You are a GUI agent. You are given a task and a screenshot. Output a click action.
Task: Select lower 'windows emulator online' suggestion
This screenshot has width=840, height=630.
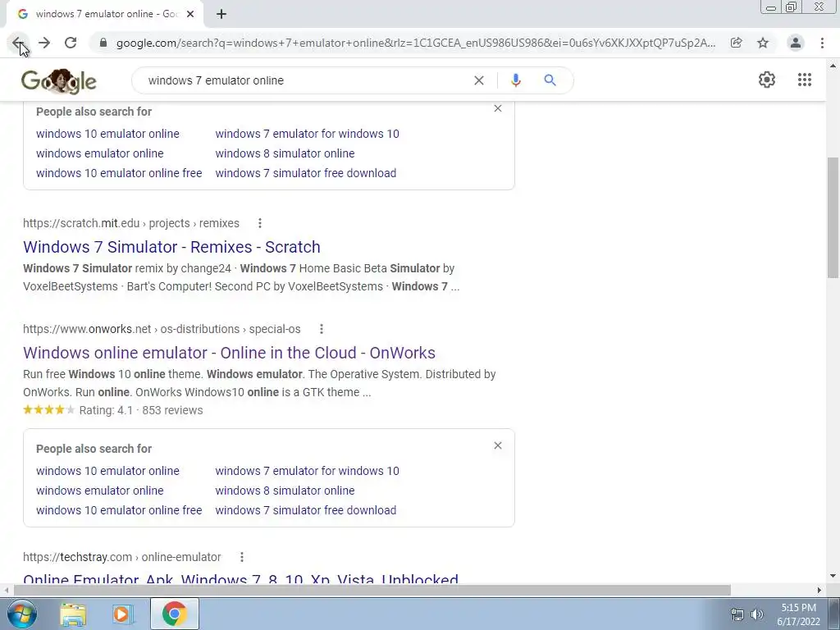(99, 491)
